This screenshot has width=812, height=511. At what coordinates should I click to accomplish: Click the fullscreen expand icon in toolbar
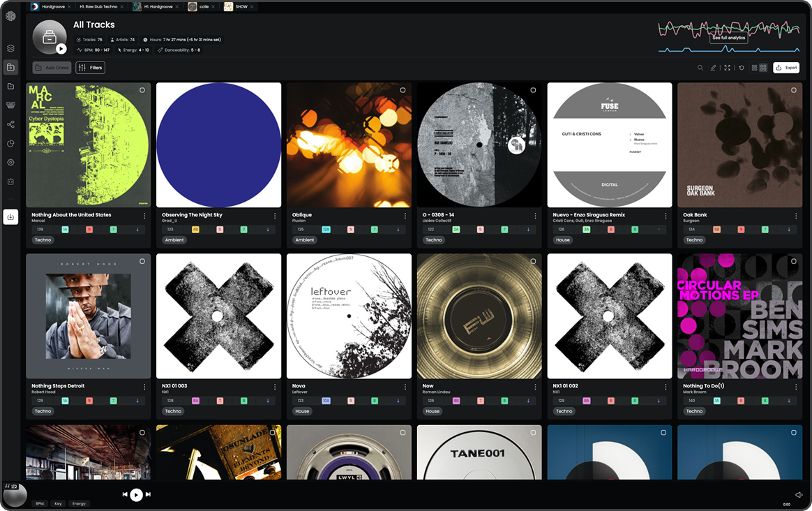tap(728, 68)
